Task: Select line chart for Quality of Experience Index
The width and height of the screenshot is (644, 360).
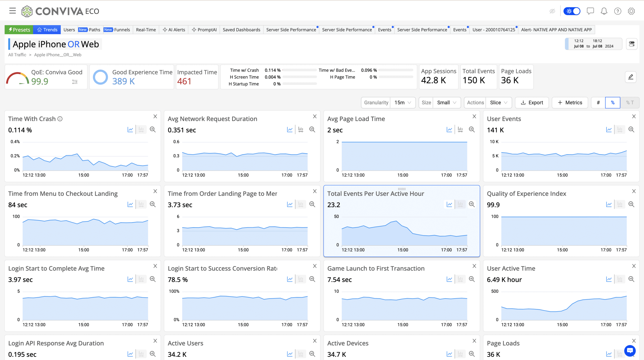Action: (609, 204)
